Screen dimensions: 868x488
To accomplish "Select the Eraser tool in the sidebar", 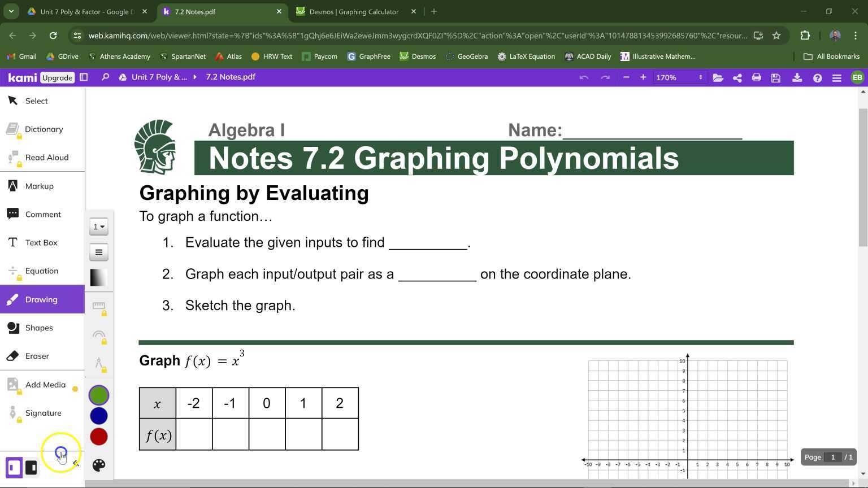I will click(37, 356).
